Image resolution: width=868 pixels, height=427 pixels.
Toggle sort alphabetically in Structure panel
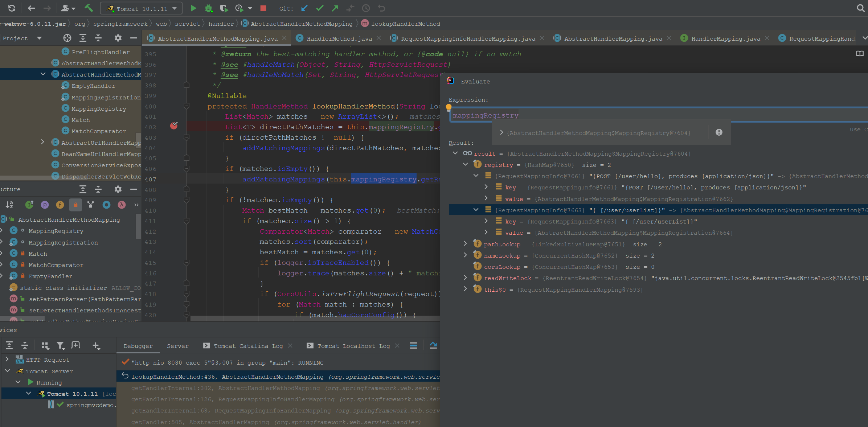[9, 205]
